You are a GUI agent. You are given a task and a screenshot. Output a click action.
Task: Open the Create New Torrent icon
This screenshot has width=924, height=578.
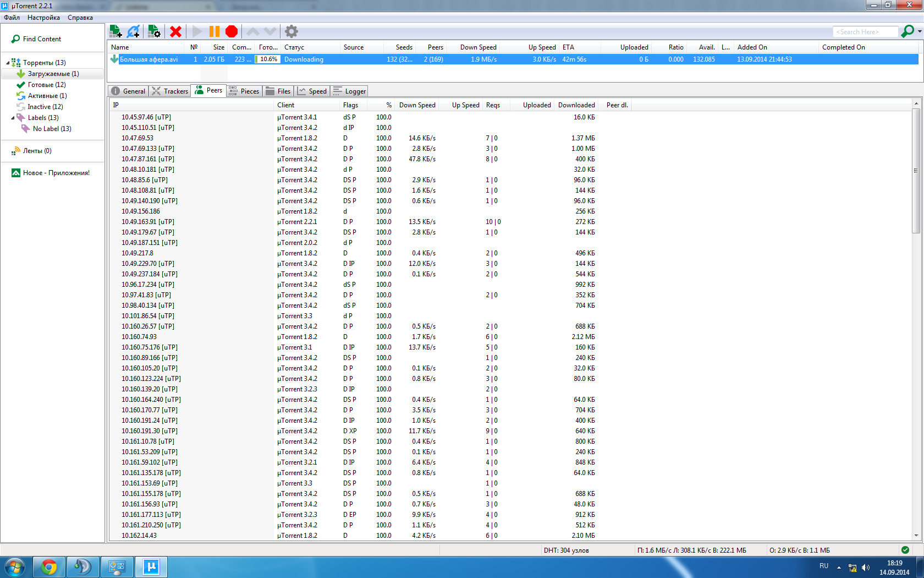[154, 31]
